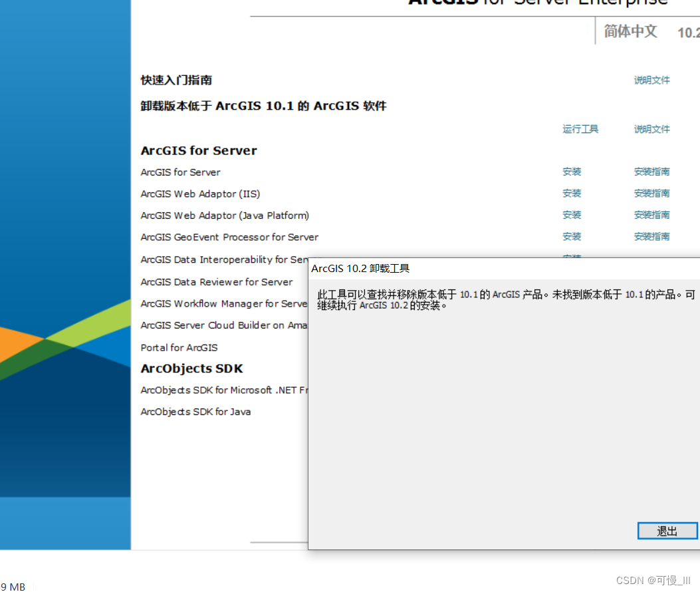Open 安装指南 for ArcGIS Web Adaptor (IIS)

[x=651, y=193]
